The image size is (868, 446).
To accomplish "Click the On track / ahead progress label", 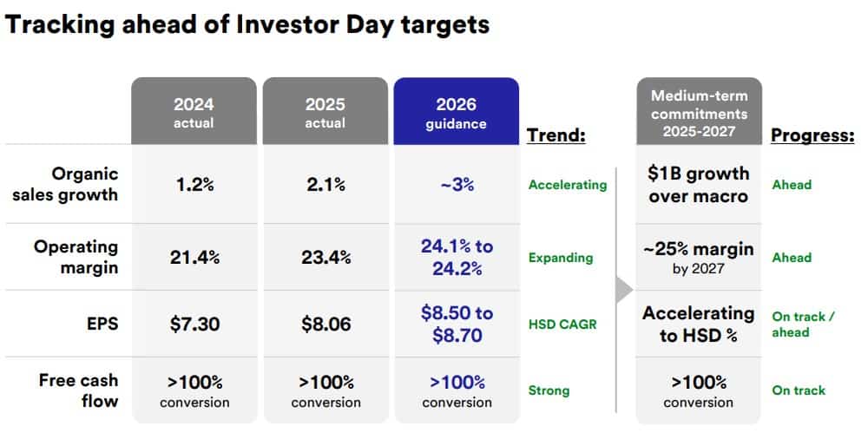I will pos(803,324).
